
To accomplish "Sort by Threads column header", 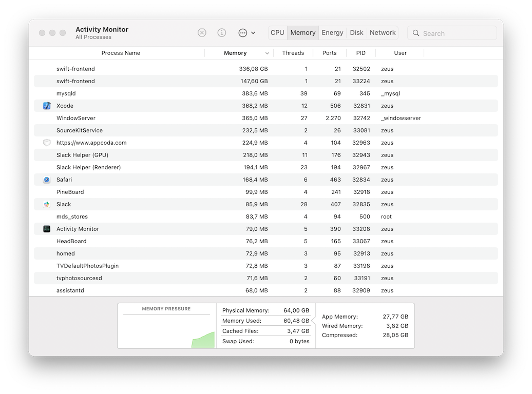I will pyautogui.click(x=293, y=53).
